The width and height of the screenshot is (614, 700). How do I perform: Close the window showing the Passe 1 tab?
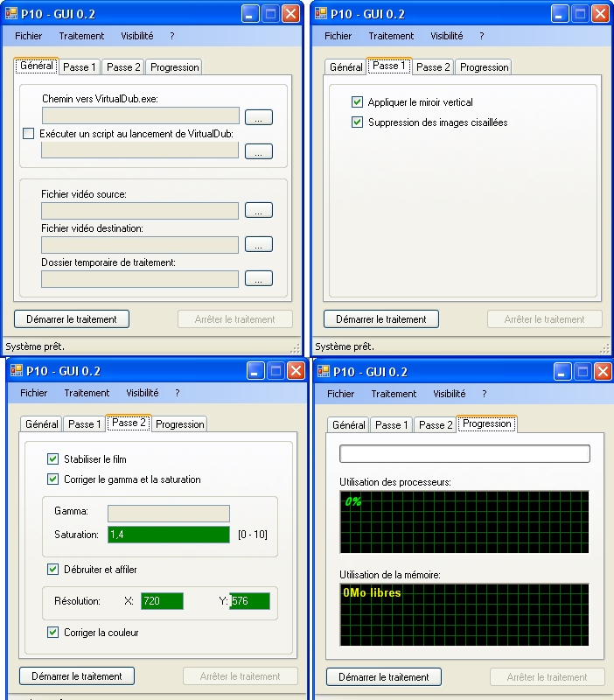(600, 13)
